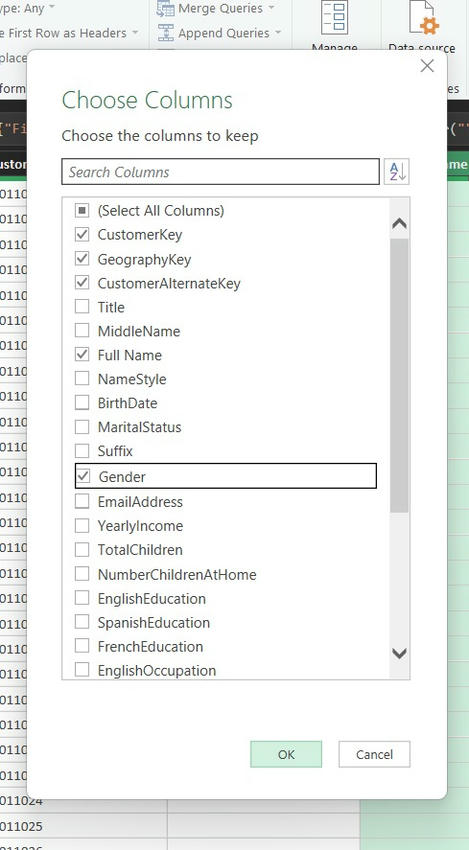Open the Merge Queries dropdown arrow
This screenshot has width=469, height=850.
tap(271, 9)
